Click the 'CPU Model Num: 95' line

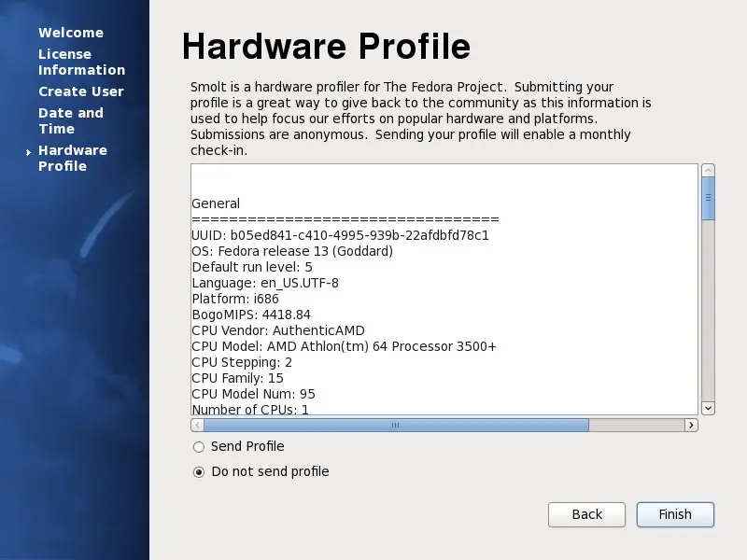[x=253, y=394]
